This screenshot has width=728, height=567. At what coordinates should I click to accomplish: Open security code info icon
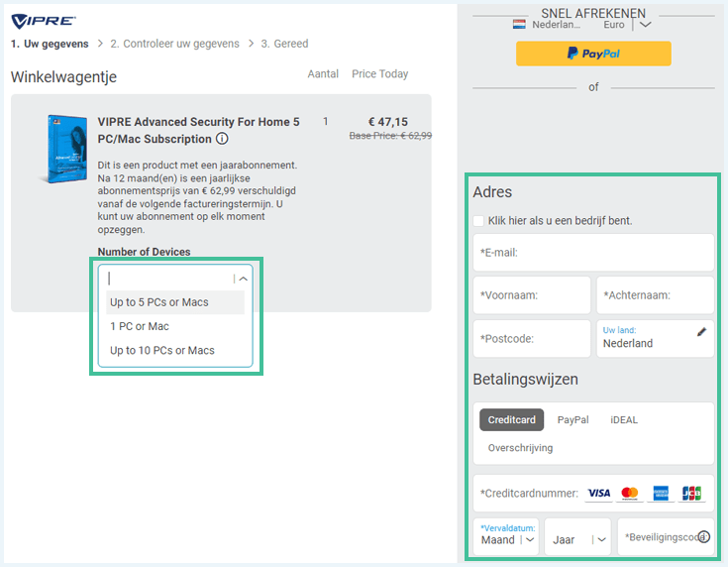pyautogui.click(x=704, y=537)
